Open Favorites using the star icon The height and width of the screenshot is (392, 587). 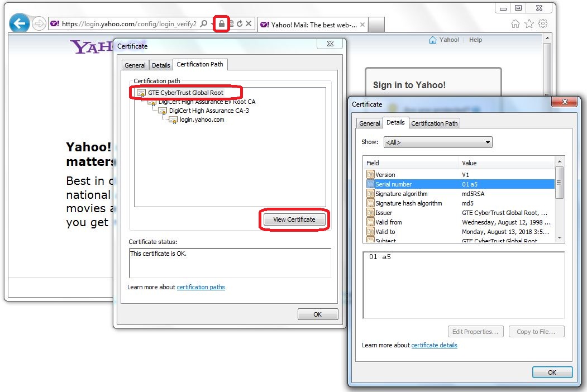pyautogui.click(x=528, y=24)
